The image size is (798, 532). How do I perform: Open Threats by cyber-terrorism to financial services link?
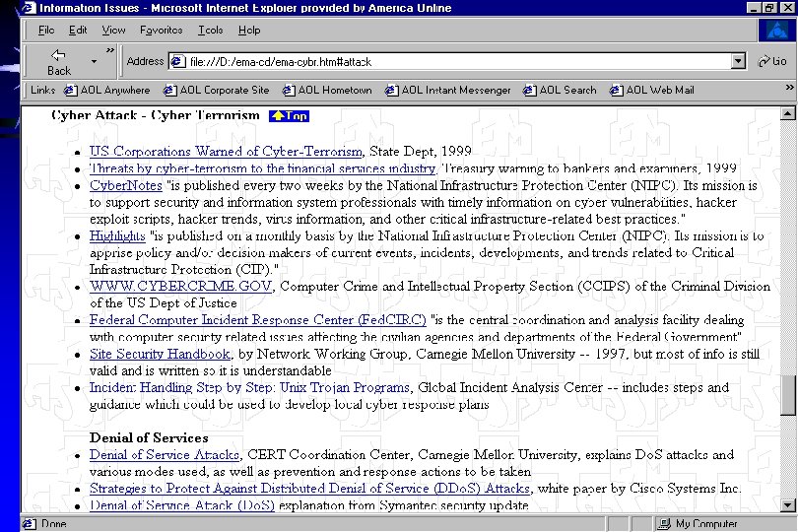point(263,168)
